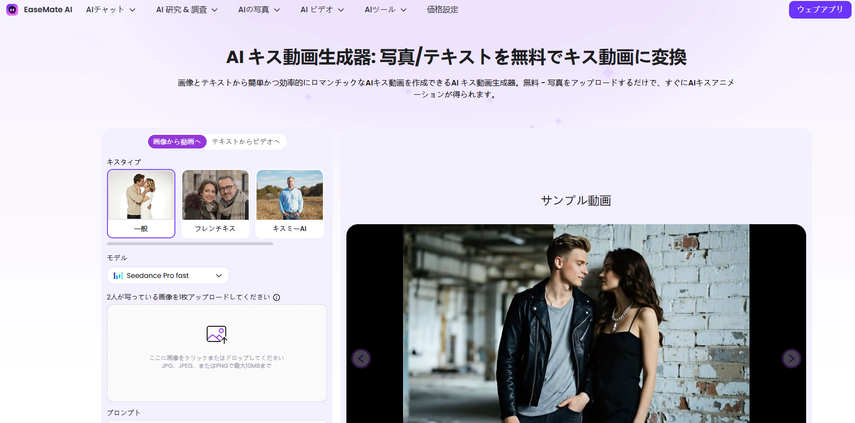Select the 画像から動画へ tab
Image resolution: width=855 pixels, height=423 pixels.
pyautogui.click(x=177, y=142)
